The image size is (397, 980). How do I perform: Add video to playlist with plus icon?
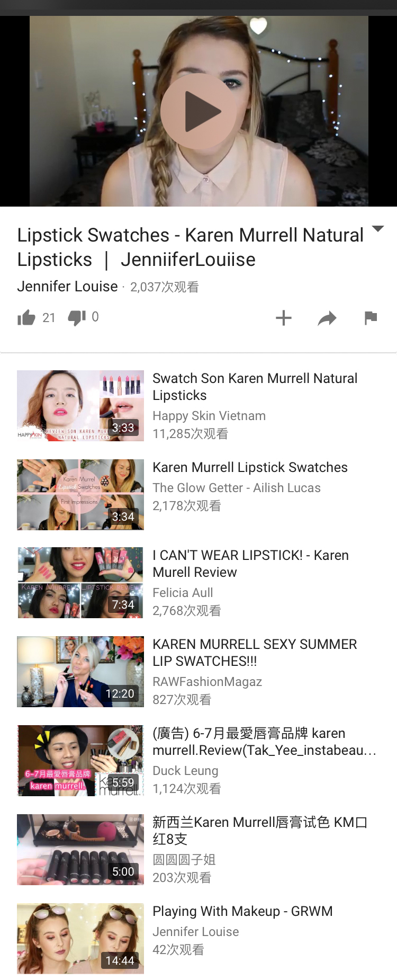(284, 318)
